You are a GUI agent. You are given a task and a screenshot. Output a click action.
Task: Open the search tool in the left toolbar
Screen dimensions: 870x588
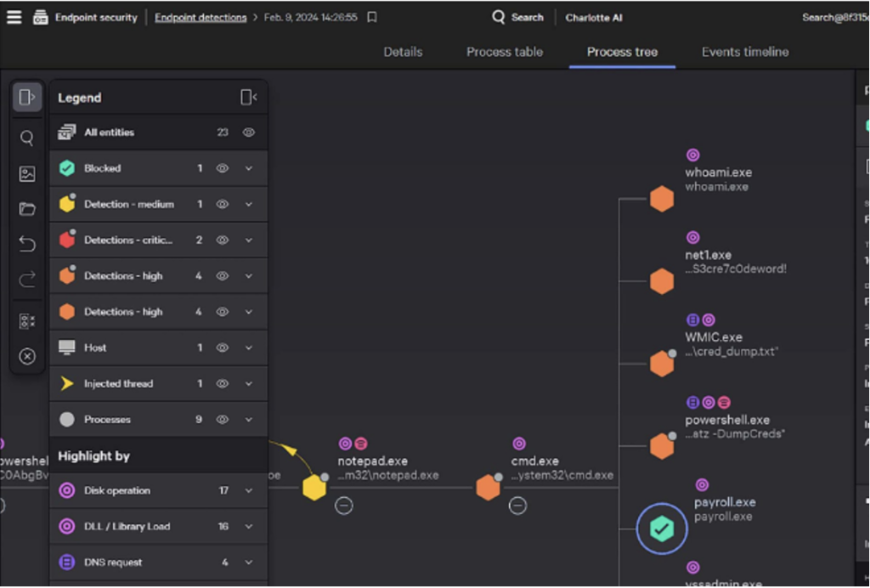click(x=26, y=138)
